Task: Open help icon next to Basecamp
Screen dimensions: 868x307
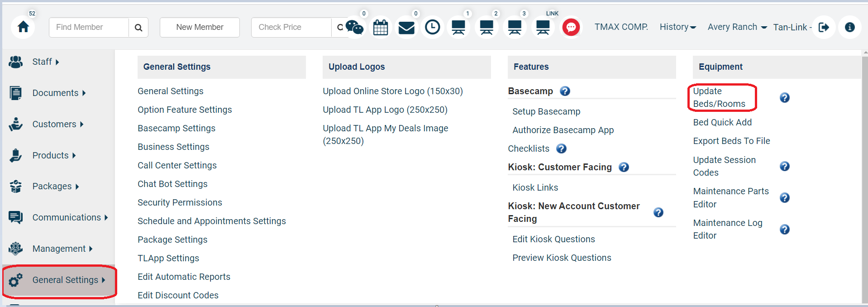Action: pos(565,91)
